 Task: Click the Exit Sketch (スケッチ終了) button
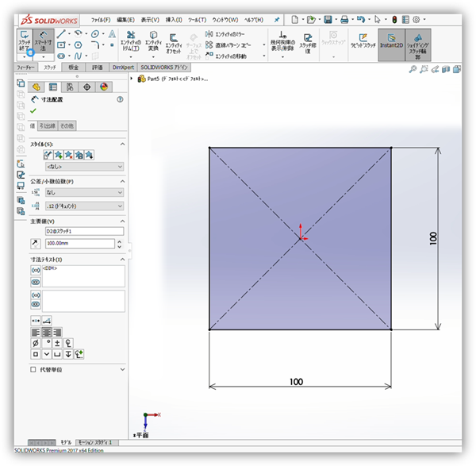25,40
